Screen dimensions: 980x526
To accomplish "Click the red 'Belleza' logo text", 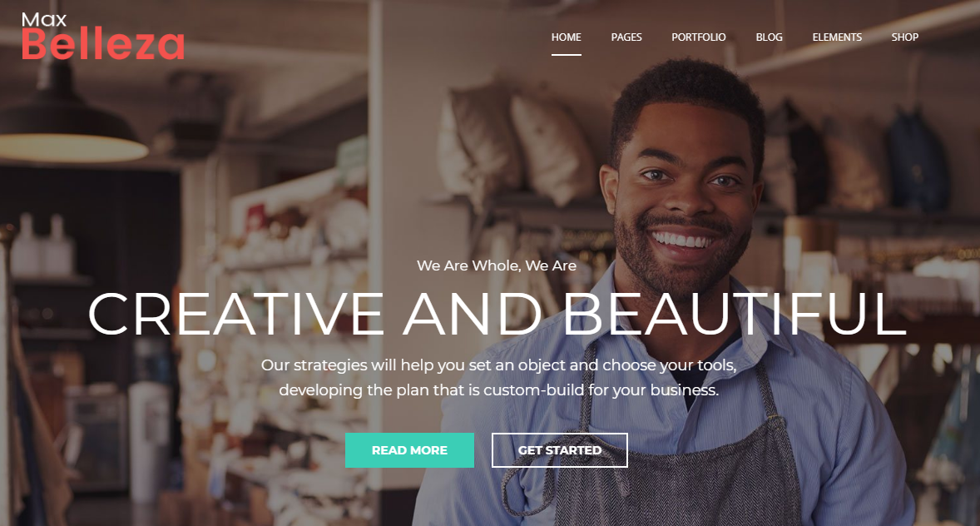I will point(103,44).
